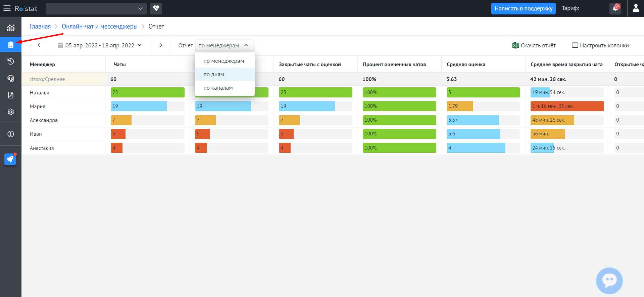Screen dimensions: 644x297
Task: Click manager name Анастасия
Action: [x=42, y=148]
